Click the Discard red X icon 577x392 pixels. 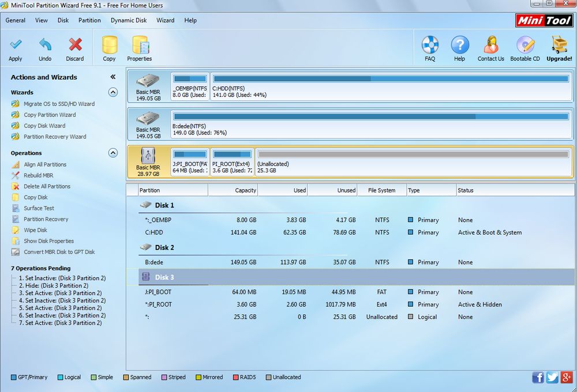point(75,45)
